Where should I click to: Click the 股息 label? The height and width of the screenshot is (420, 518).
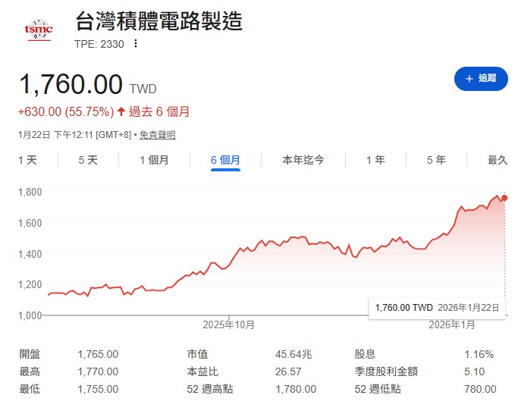click(365, 354)
